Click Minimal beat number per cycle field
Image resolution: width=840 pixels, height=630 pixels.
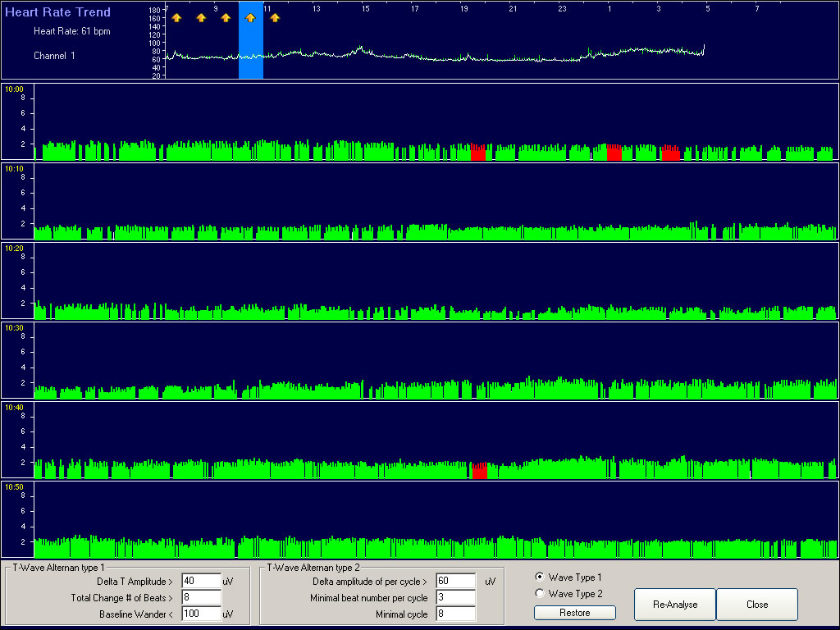[455, 598]
